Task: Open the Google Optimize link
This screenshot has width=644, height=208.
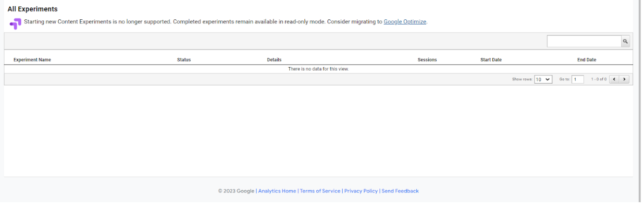Action: tap(405, 22)
